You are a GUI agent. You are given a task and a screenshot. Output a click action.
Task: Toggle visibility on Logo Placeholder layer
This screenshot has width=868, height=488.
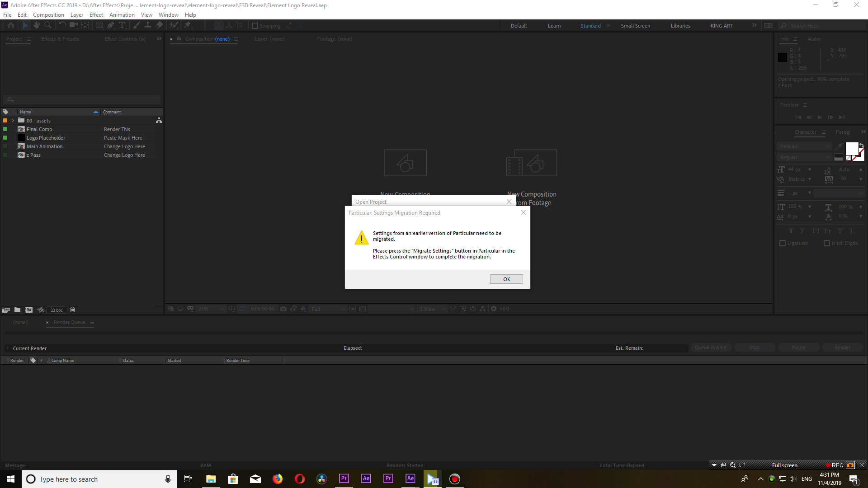5,138
